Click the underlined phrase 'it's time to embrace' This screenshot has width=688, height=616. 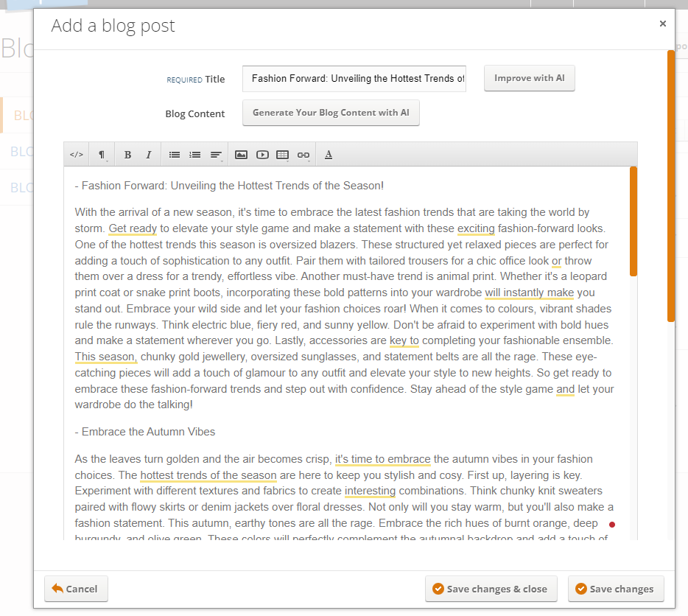click(x=382, y=459)
